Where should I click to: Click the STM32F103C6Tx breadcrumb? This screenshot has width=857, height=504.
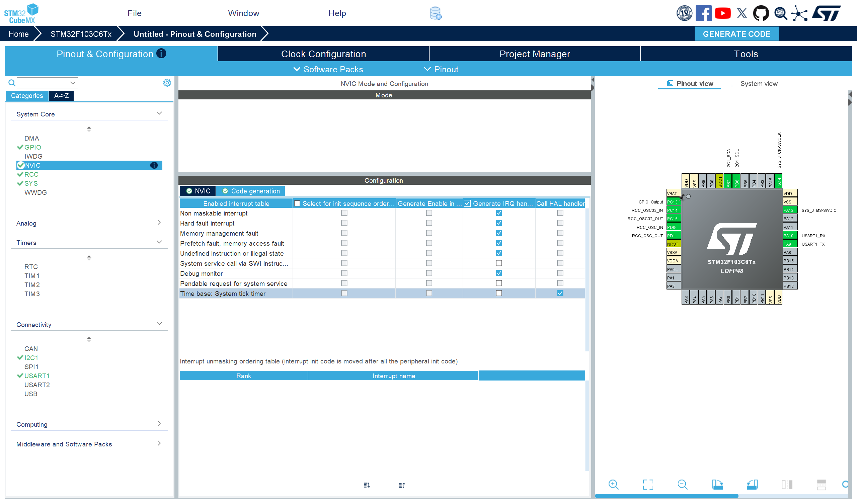point(81,34)
